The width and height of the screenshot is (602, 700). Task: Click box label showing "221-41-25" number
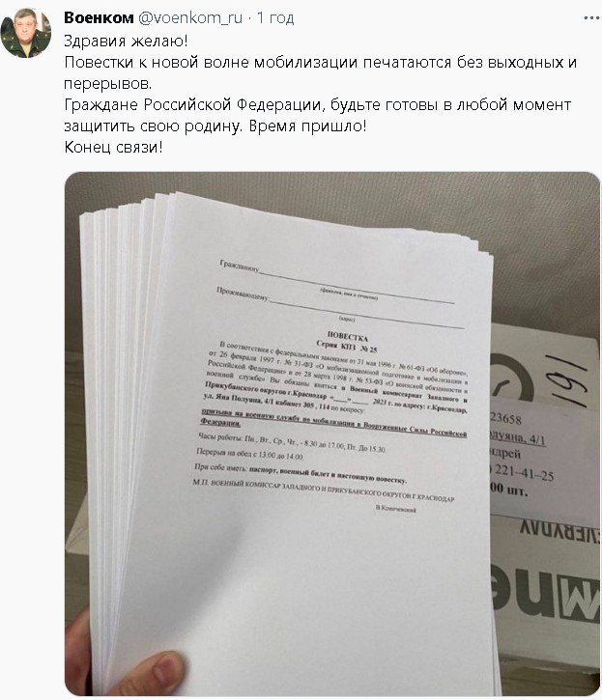tap(522, 473)
